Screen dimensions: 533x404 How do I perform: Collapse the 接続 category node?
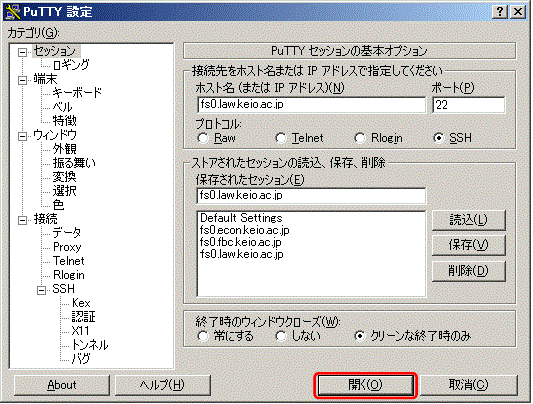tap(22, 220)
